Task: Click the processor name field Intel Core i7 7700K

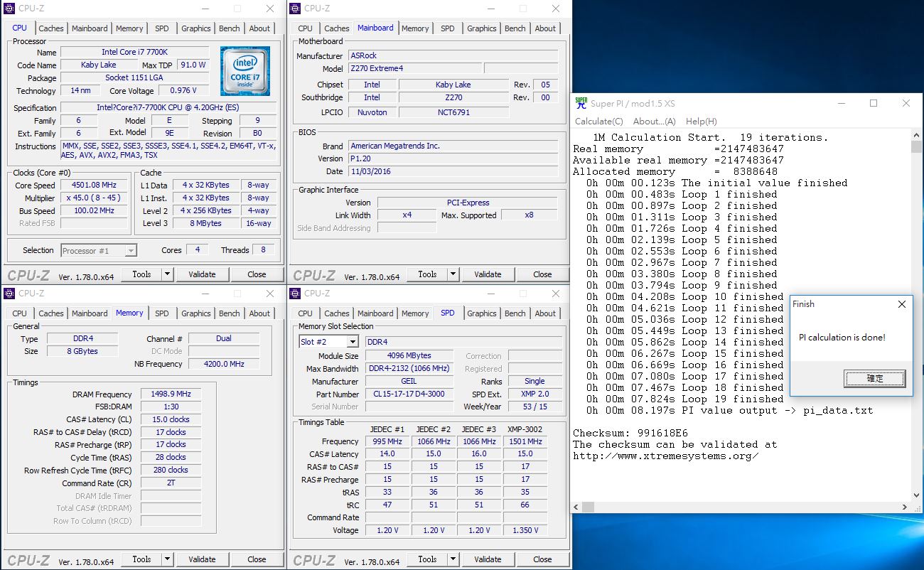Action: coord(135,52)
